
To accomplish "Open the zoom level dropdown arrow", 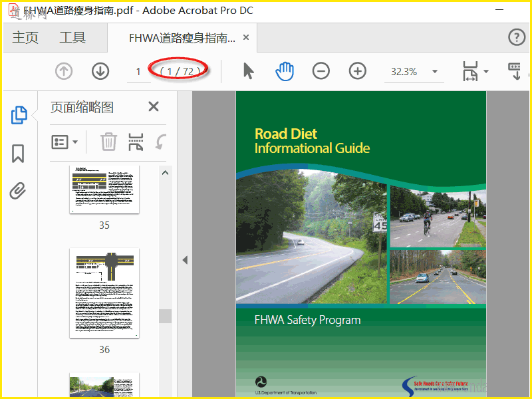I will pos(435,72).
